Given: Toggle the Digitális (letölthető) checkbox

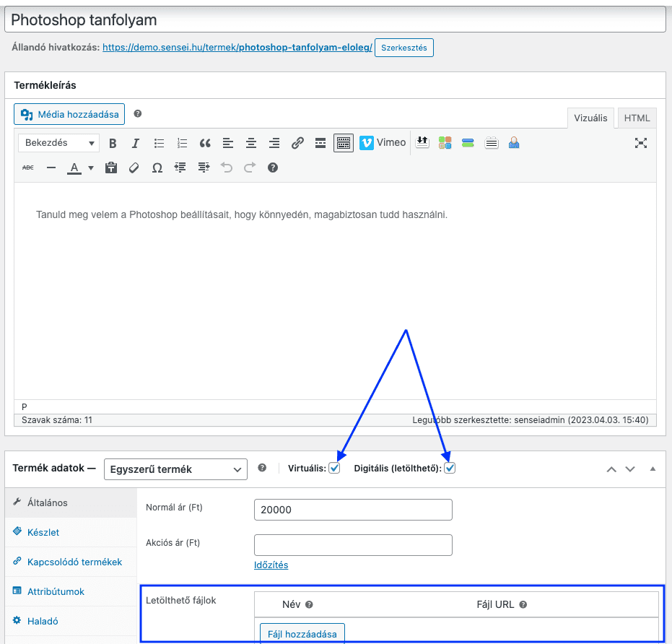Looking at the screenshot, I should click(450, 468).
